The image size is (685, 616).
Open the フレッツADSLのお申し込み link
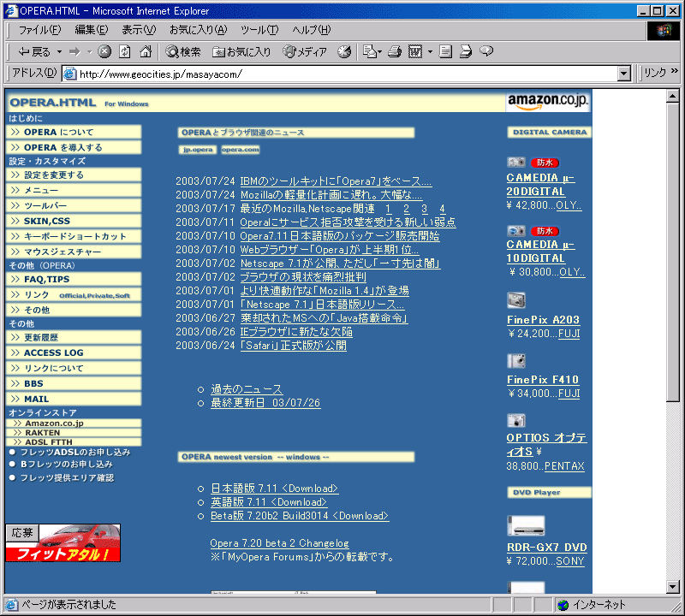coord(75,452)
